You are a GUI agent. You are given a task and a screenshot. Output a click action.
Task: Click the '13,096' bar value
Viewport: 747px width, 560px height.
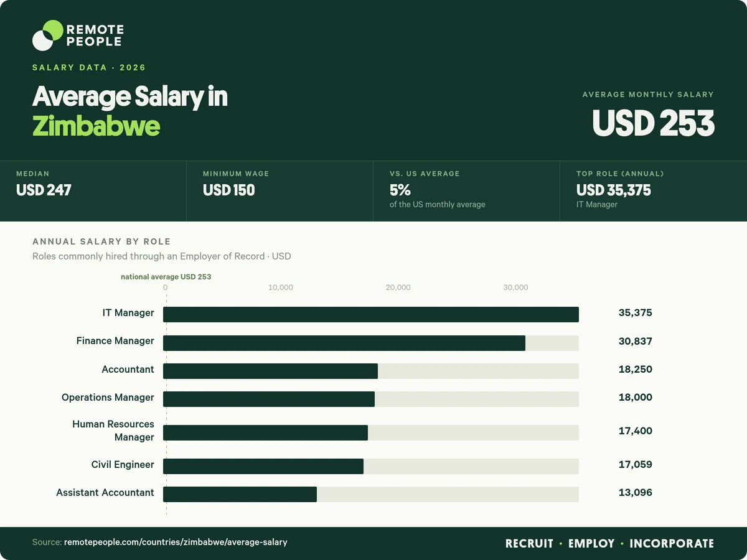point(636,493)
